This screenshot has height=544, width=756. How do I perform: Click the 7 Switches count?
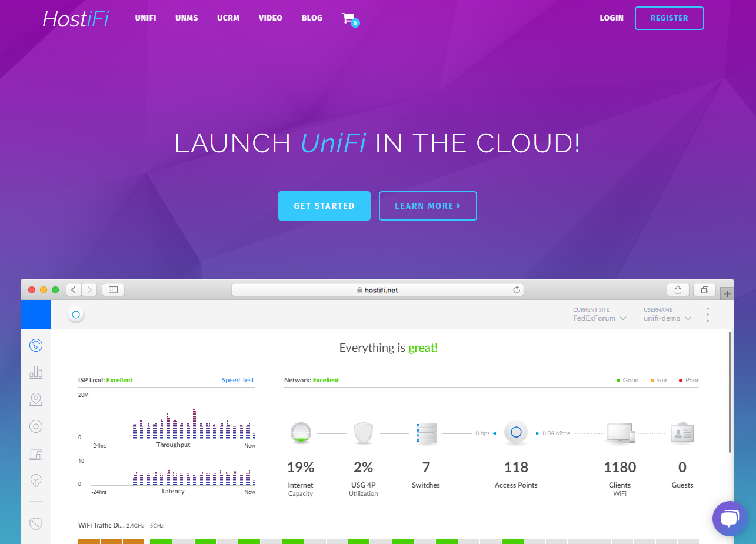coord(426,468)
